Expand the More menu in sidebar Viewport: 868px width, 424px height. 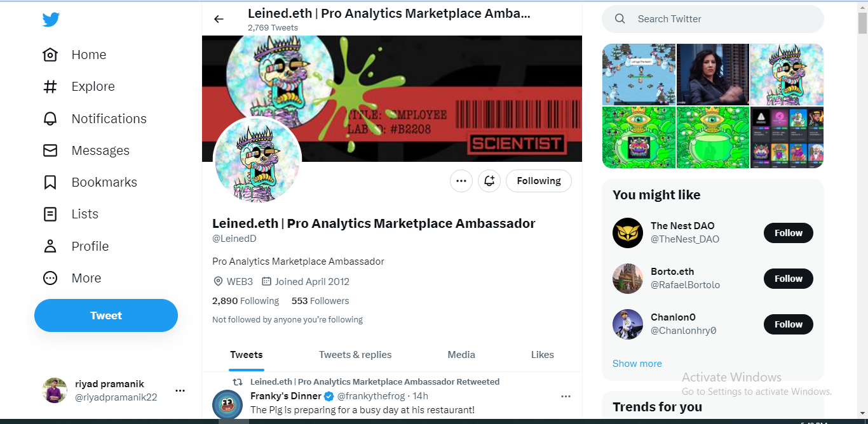[72, 278]
